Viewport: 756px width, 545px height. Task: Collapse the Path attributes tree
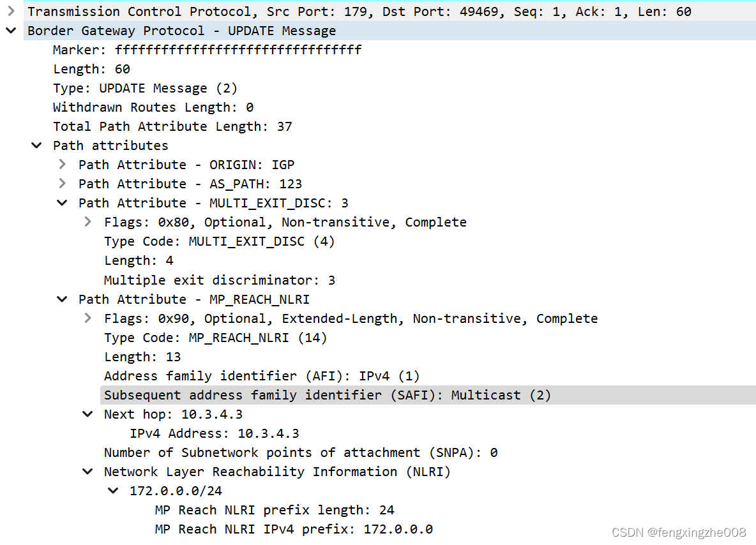[36, 146]
